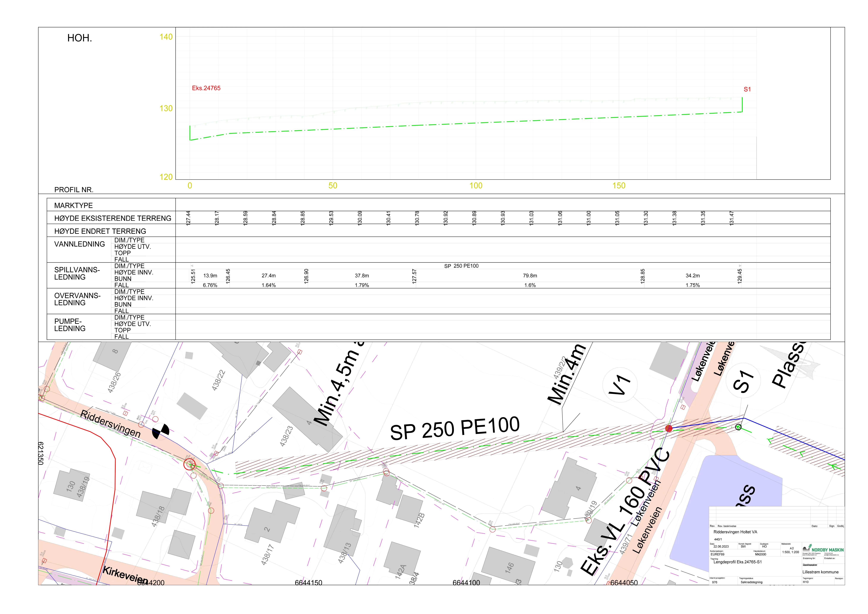
Task: Click the 'OVERVANNS-LEDNING' row header
Action: point(77,299)
